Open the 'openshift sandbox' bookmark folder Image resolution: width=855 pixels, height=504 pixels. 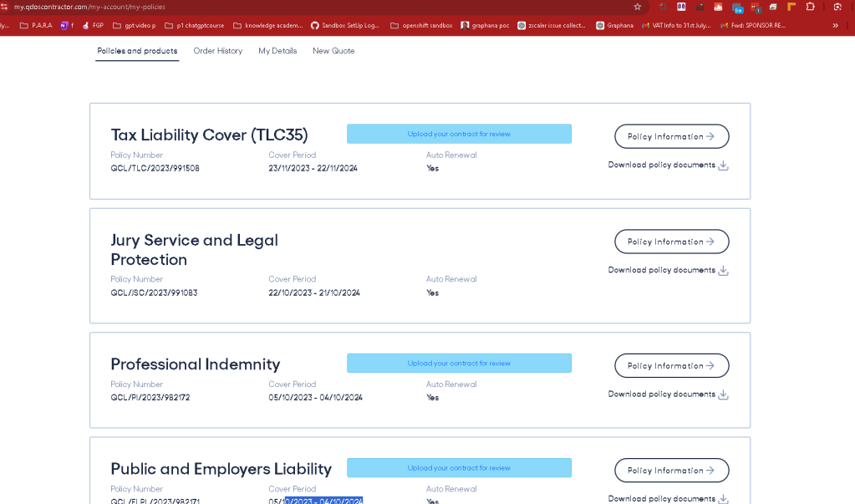tap(421, 26)
